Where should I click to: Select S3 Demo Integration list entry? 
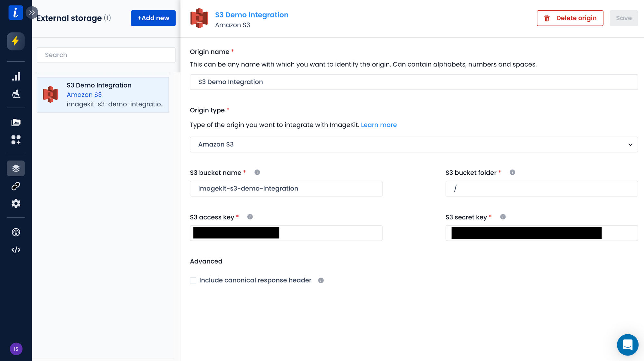point(103,95)
